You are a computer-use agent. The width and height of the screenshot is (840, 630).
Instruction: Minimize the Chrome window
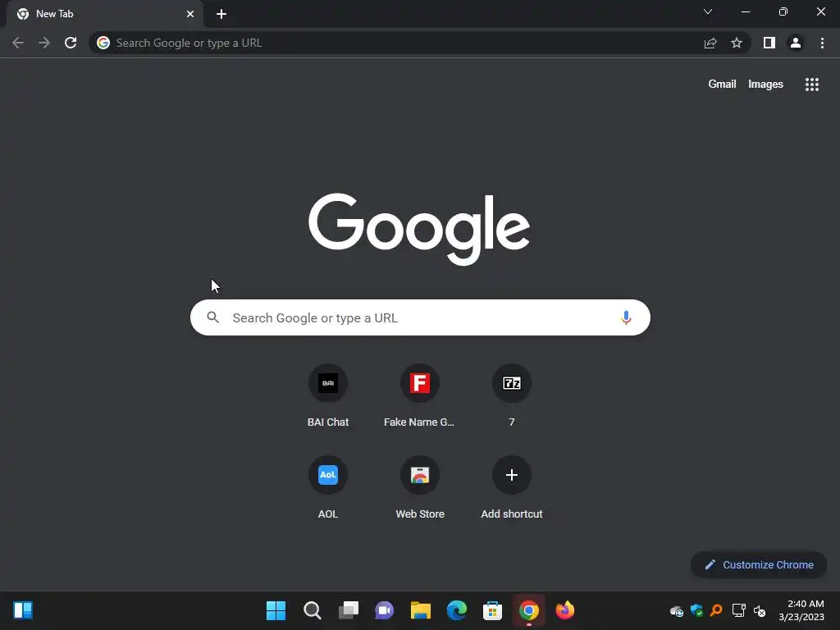pyautogui.click(x=746, y=11)
